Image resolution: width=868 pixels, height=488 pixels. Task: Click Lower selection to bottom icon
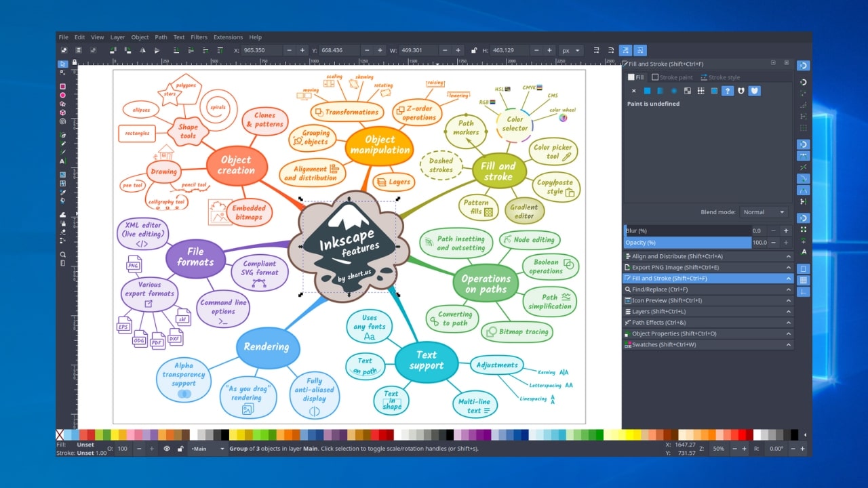point(175,50)
